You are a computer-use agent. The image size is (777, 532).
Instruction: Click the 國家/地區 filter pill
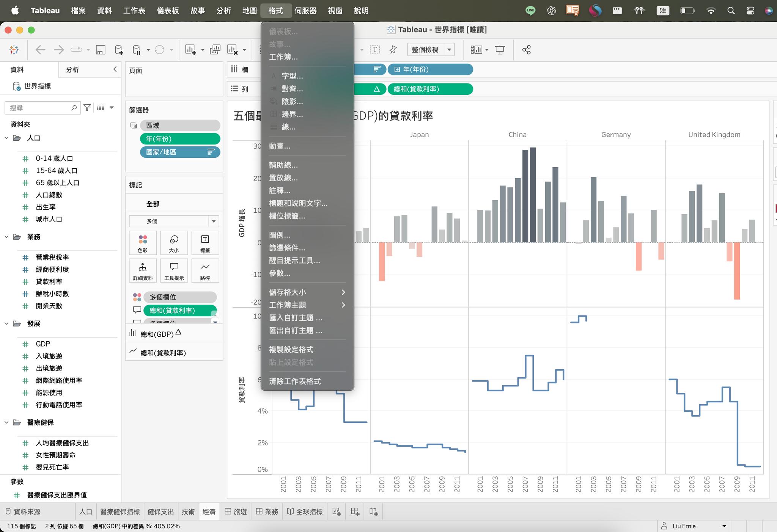pos(180,152)
